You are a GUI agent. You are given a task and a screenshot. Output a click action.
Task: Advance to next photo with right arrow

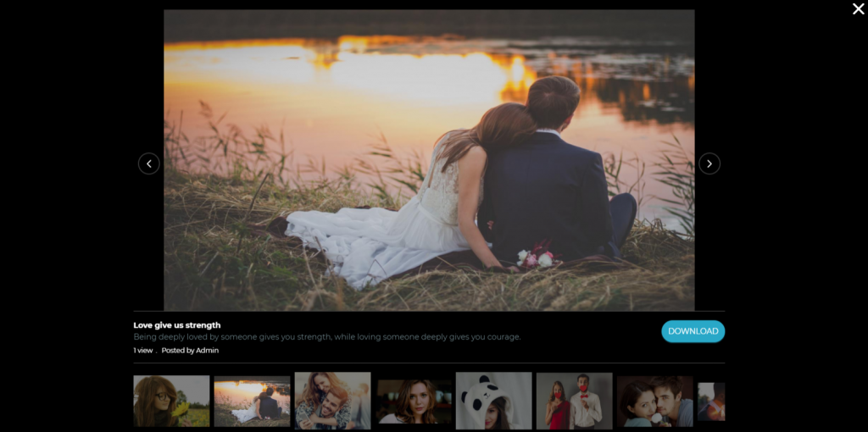pyautogui.click(x=709, y=163)
